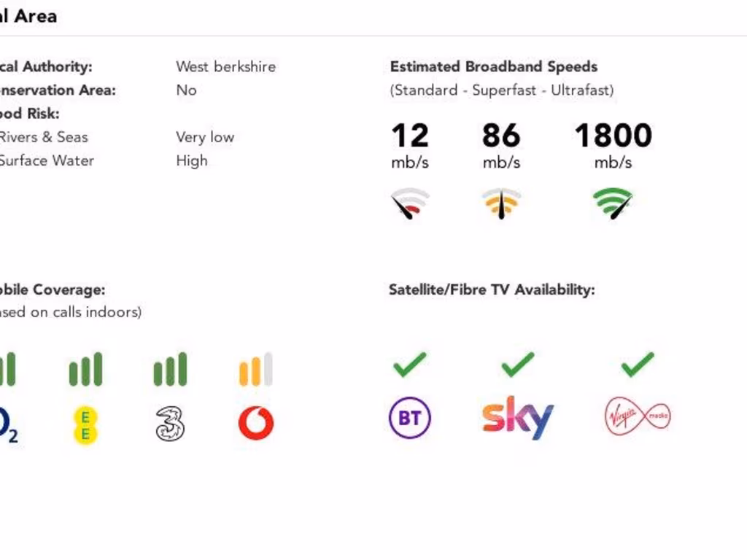Click the Vodafone logo icon
Screen dimensions: 747x560
(x=256, y=423)
